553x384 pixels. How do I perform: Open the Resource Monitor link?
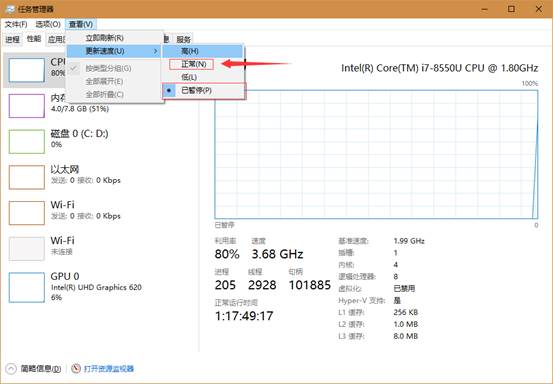tap(109, 369)
